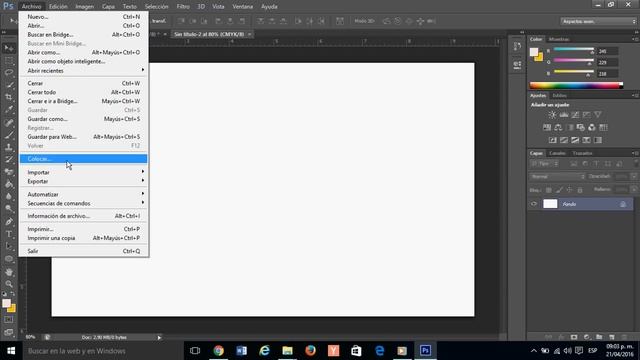Viewport: 640px width, 360px height.
Task: Select the Pen tool
Action: [x=9, y=222]
